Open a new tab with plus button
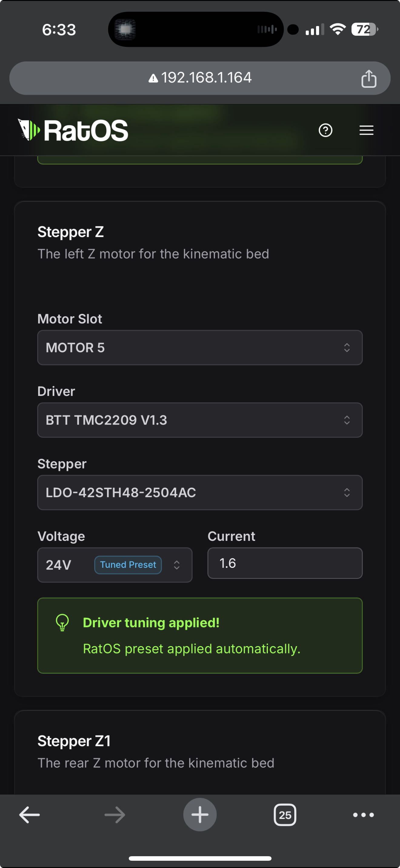Screen dimensions: 400x868 coord(200,815)
